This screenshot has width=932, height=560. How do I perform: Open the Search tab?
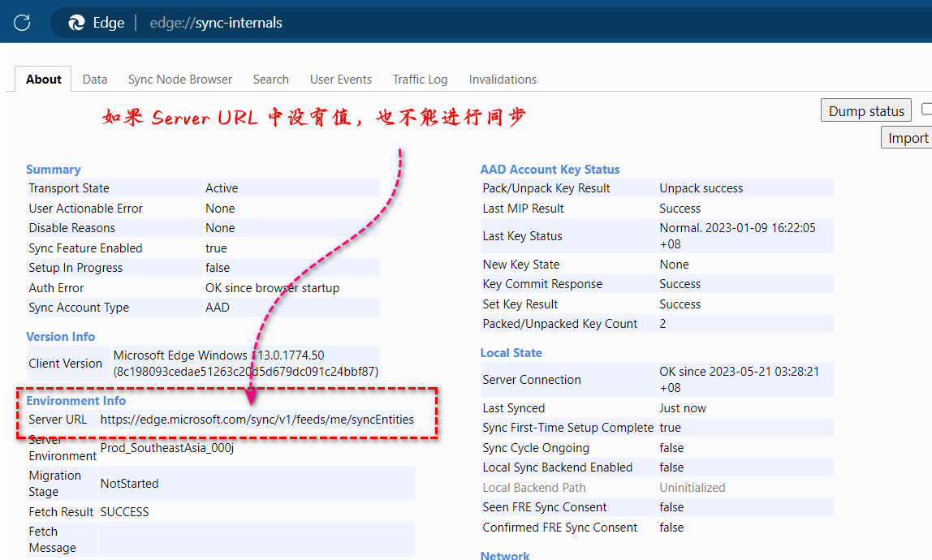(x=270, y=79)
